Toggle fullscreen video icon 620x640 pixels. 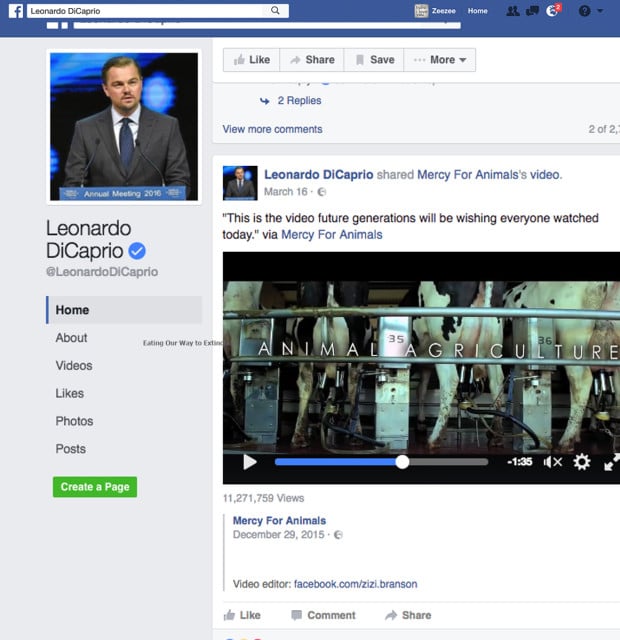click(x=611, y=463)
